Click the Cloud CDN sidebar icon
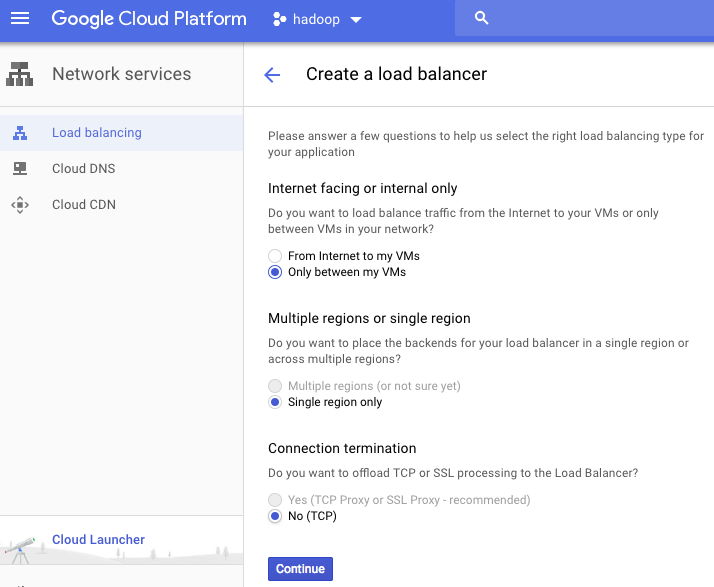Image resolution: width=714 pixels, height=587 pixels. (20, 205)
